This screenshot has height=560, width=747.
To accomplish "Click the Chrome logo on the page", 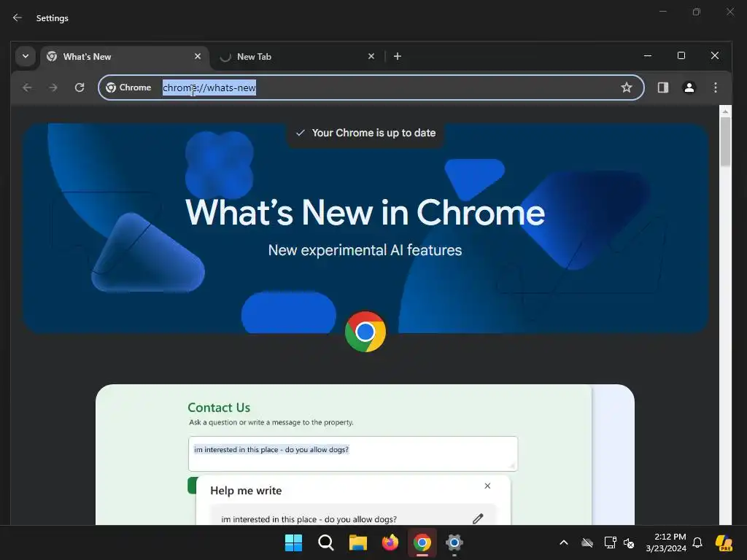I will 365,332.
